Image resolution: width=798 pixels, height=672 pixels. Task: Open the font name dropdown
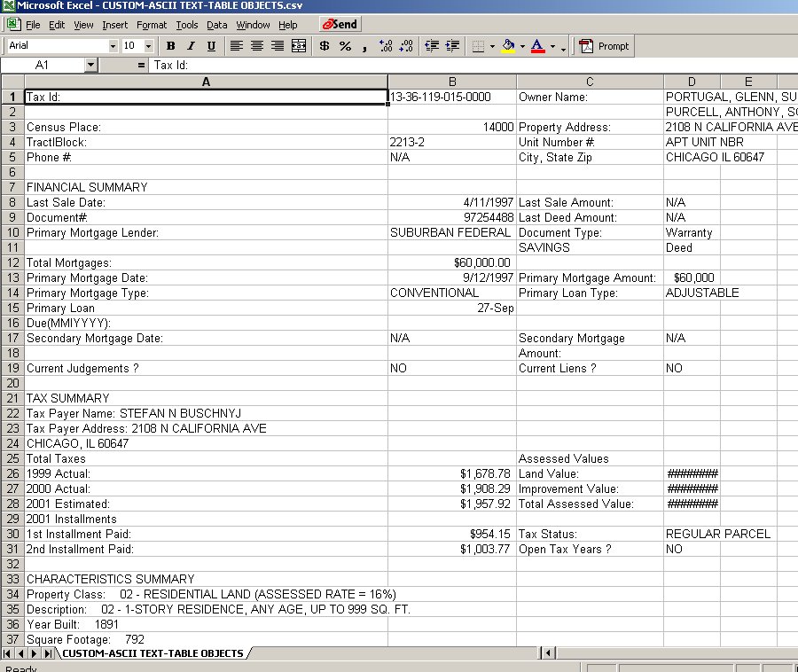(113, 46)
